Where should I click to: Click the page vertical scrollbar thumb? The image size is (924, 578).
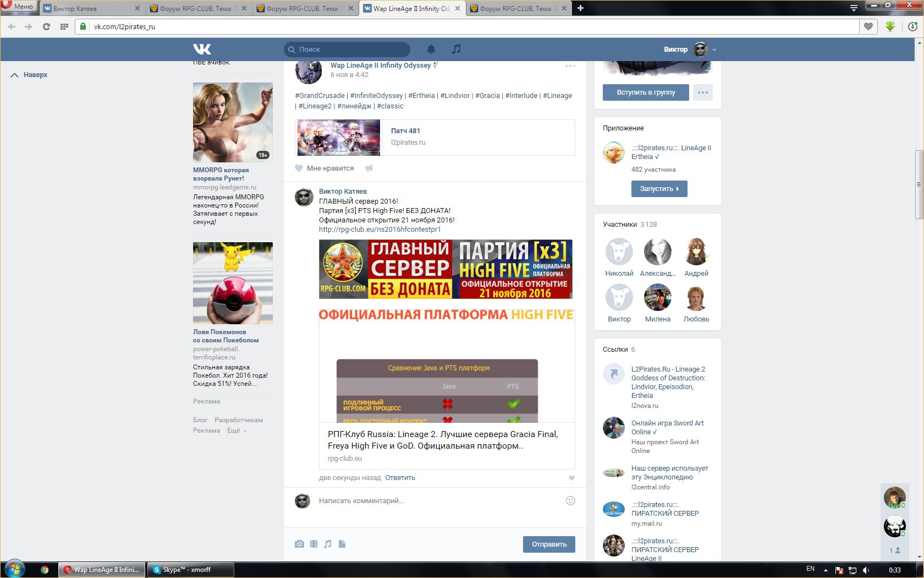tap(919, 184)
